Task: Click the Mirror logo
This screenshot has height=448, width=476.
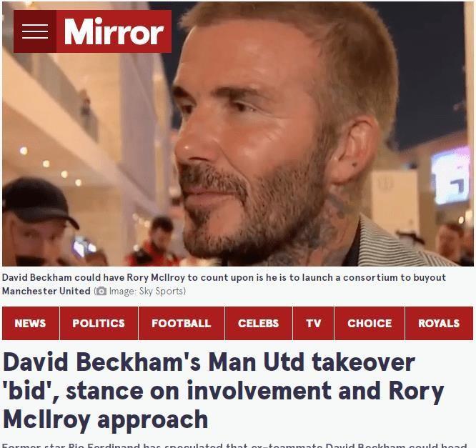Action: pos(114,31)
